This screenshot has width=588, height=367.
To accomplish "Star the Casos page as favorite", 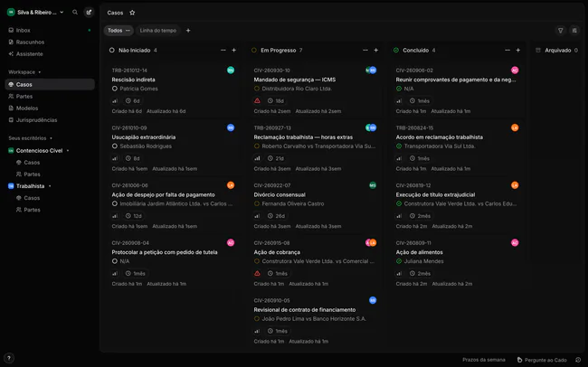I will pyautogui.click(x=132, y=13).
